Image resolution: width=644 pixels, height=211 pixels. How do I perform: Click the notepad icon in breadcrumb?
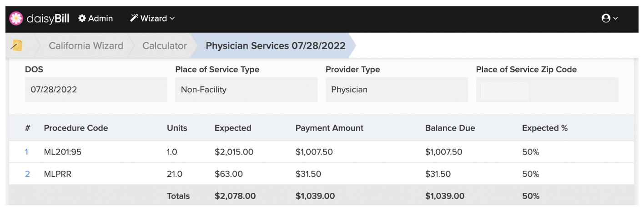[x=17, y=45]
